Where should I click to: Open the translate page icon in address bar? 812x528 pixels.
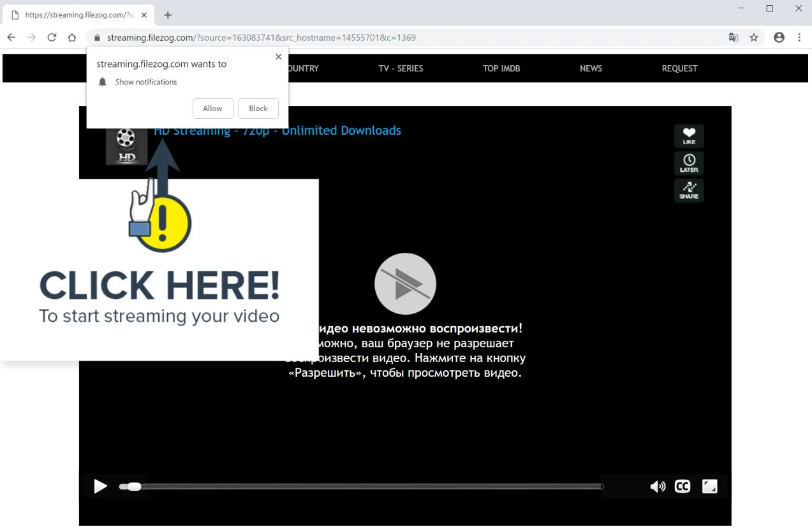pyautogui.click(x=734, y=38)
